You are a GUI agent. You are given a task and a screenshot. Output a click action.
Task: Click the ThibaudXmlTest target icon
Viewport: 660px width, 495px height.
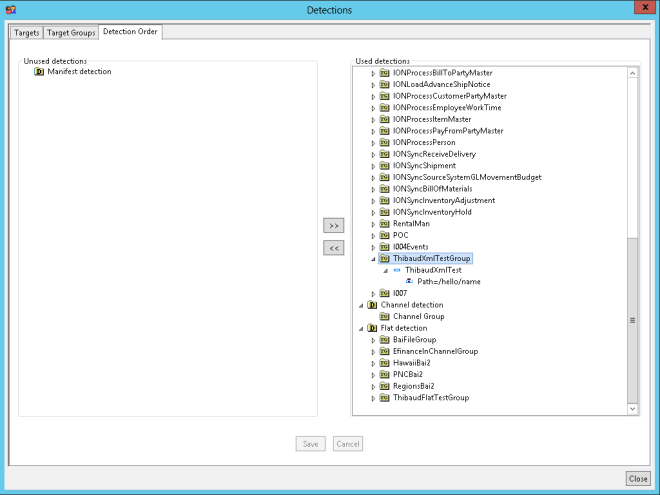397,270
